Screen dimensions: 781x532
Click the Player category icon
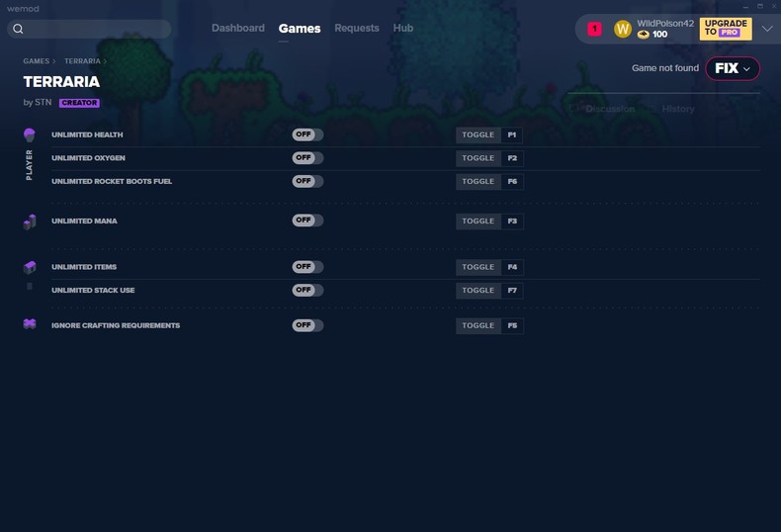click(x=30, y=134)
